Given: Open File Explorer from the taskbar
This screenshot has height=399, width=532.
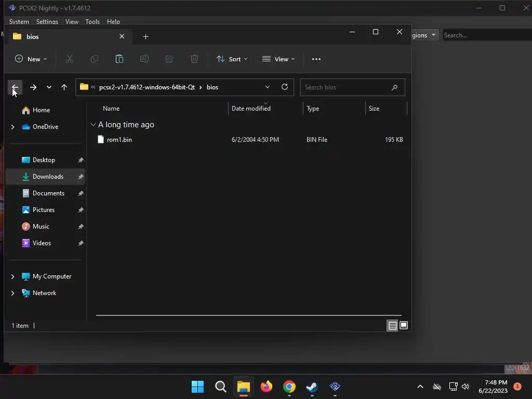Looking at the screenshot, I should [x=244, y=387].
